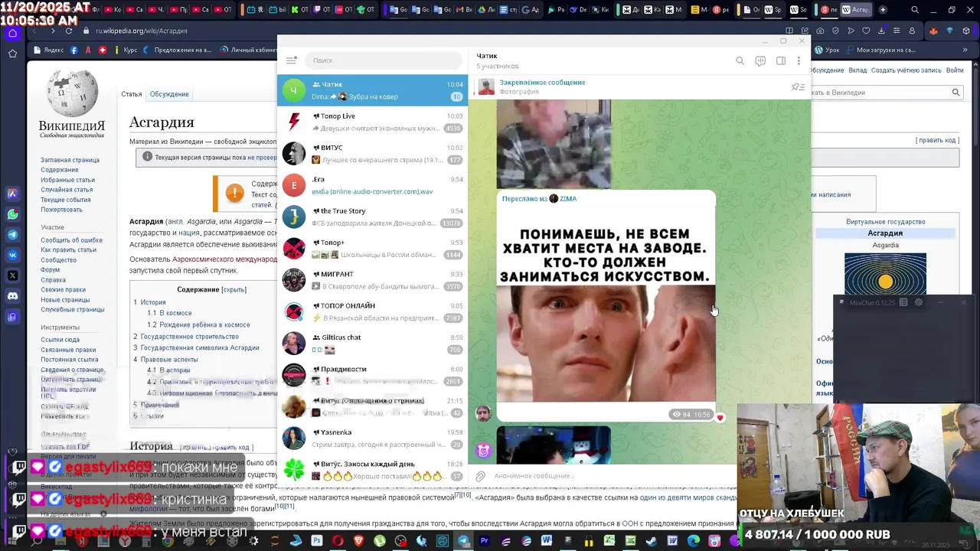Open the browser snapshot camera icon
The width and height of the screenshot is (980, 551).
click(x=820, y=31)
